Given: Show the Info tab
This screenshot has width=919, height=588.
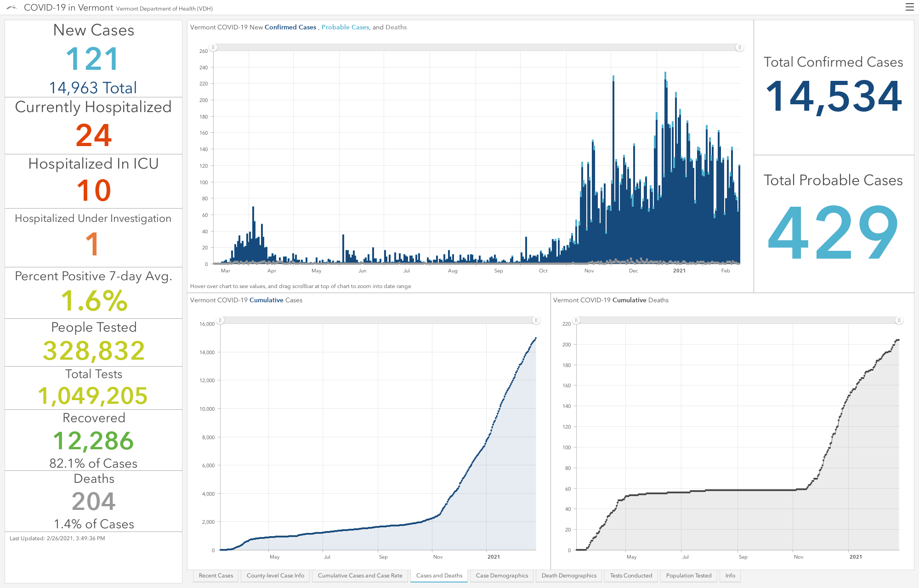Looking at the screenshot, I should click(x=730, y=576).
